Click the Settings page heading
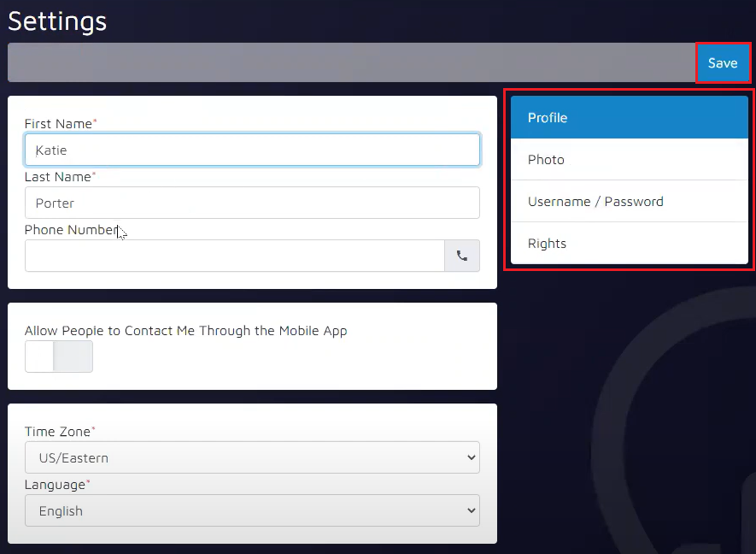Image resolution: width=756 pixels, height=554 pixels. coord(57,21)
